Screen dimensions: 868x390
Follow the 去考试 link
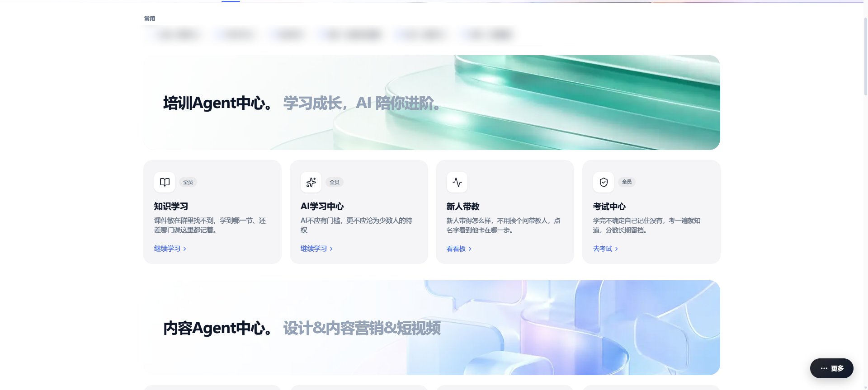click(x=605, y=249)
